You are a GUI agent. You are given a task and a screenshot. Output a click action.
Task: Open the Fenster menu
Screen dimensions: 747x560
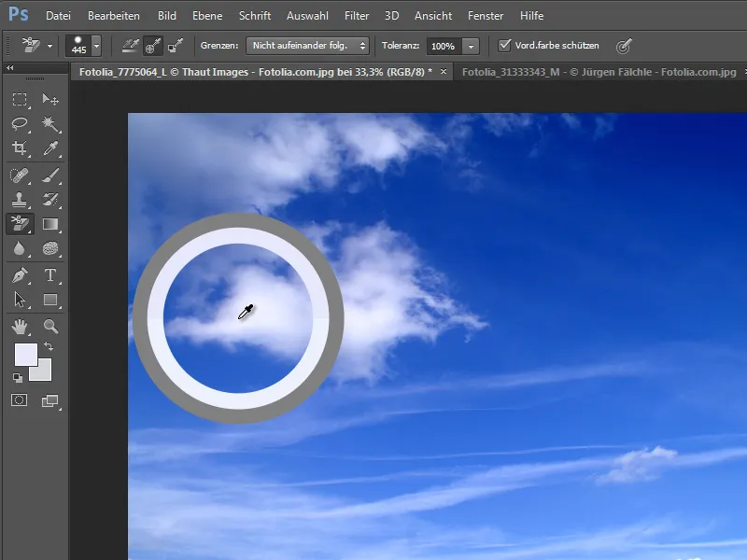(x=486, y=16)
